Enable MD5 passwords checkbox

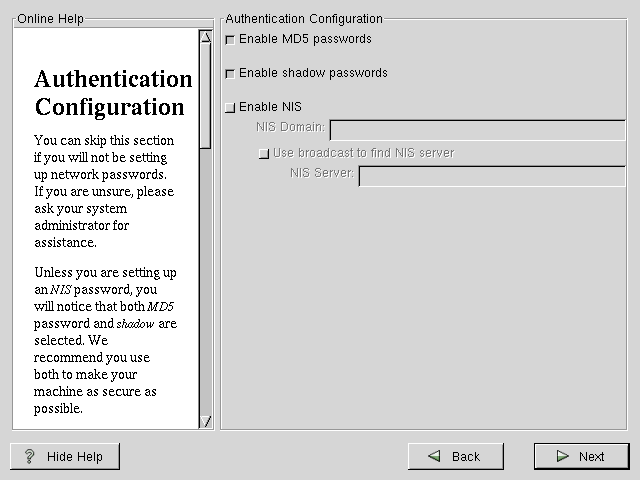pyautogui.click(x=231, y=40)
